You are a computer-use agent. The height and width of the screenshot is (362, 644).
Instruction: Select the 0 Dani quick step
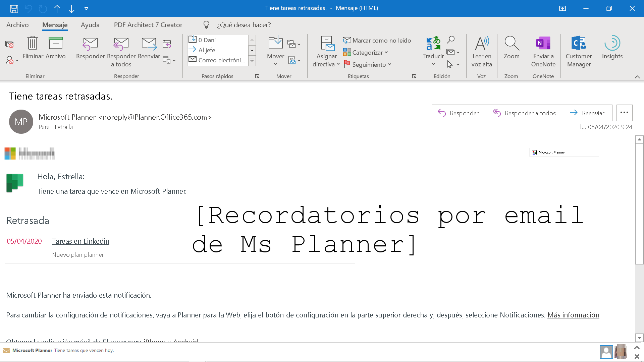218,40
